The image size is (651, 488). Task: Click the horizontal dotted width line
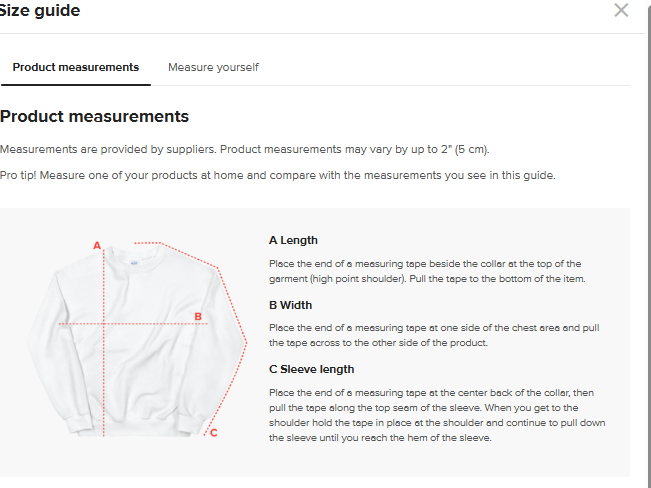point(130,324)
